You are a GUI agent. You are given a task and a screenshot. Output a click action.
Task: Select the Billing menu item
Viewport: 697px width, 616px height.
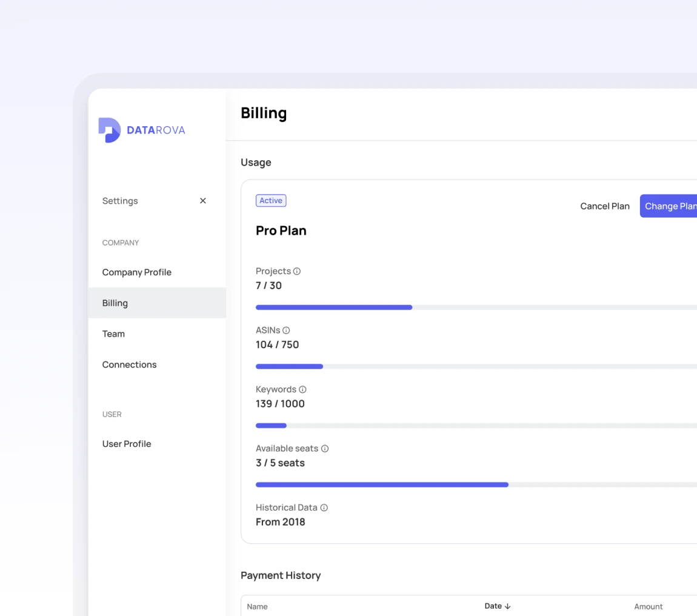tap(157, 303)
